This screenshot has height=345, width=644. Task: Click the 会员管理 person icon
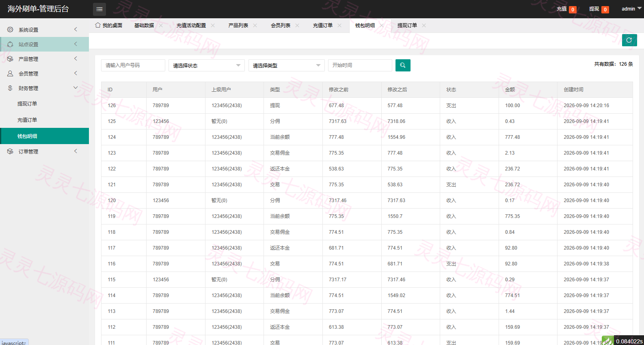(x=10, y=73)
